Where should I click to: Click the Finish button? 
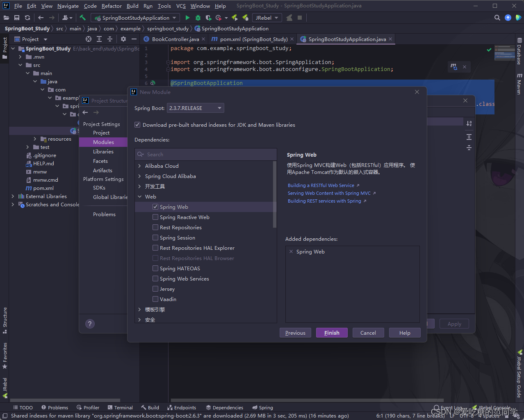[x=332, y=333]
